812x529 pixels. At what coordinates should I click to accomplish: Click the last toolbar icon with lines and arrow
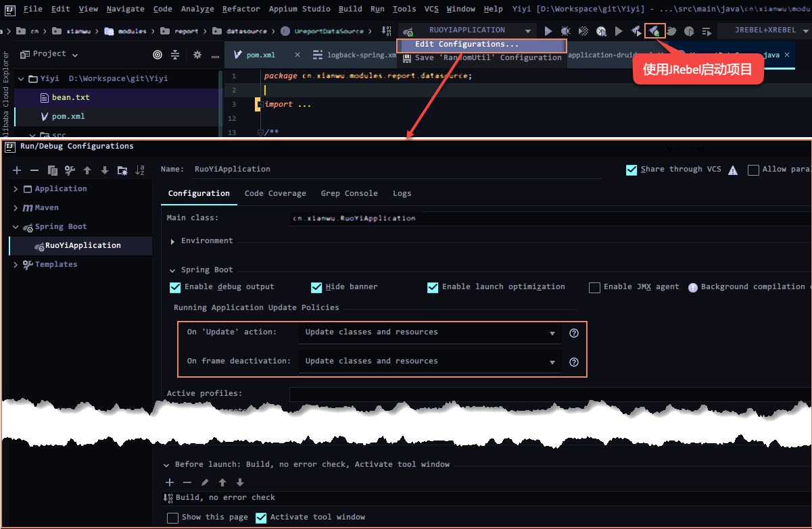(x=707, y=31)
